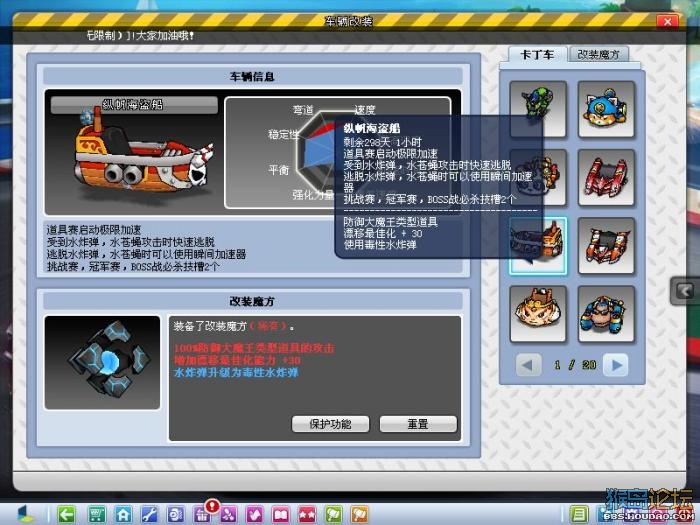The image size is (700, 525).
Task: Click the 稳定性 stat label
Action: [x=283, y=134]
